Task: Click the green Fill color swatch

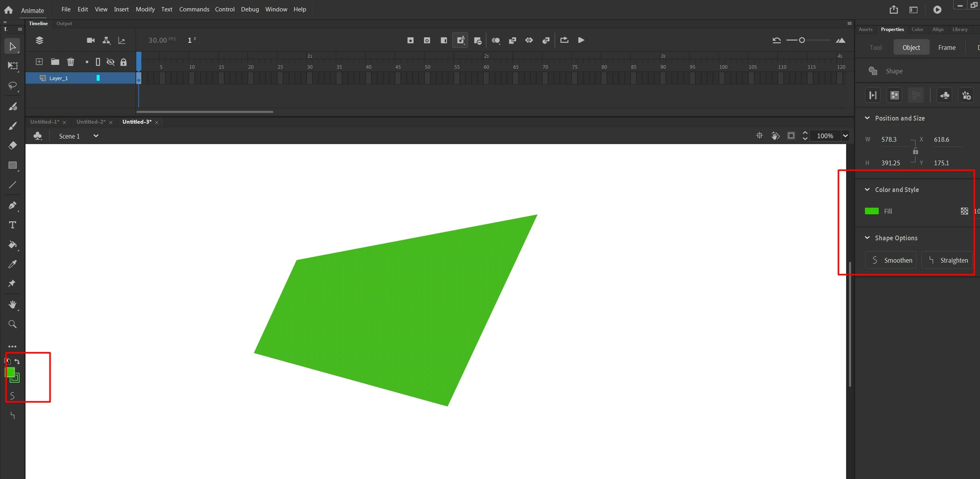Action: (x=872, y=211)
